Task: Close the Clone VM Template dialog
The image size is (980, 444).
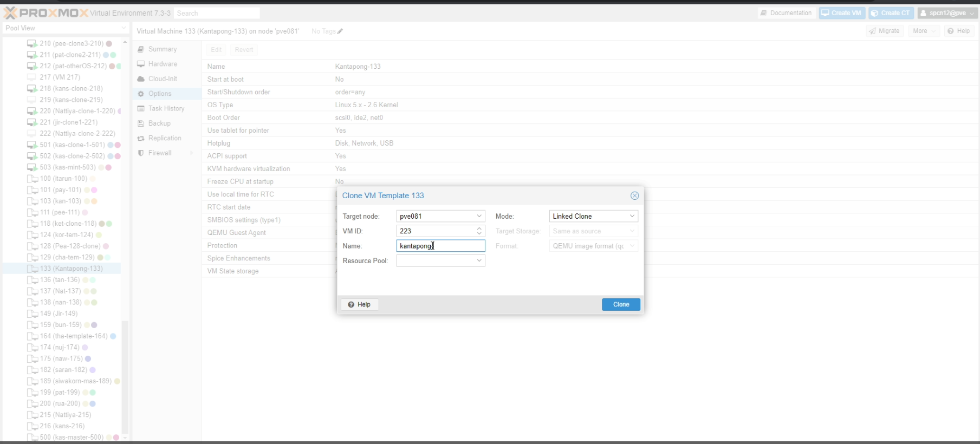Action: (x=634, y=195)
